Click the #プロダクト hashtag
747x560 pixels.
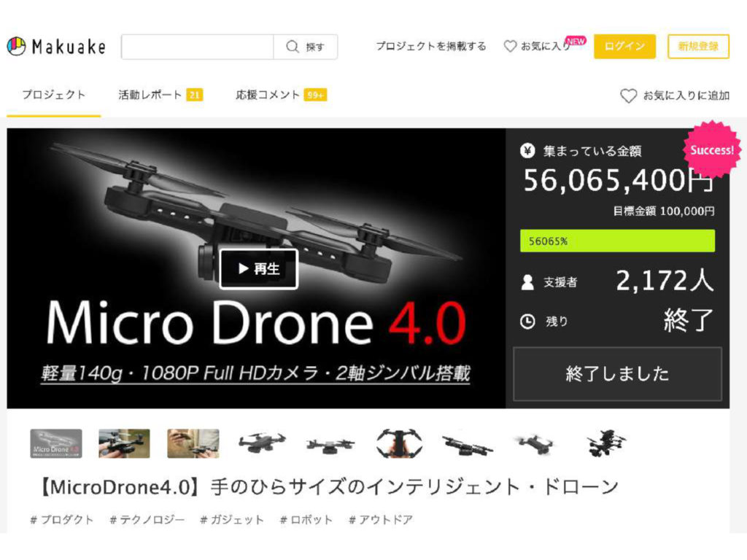pyautogui.click(x=62, y=520)
